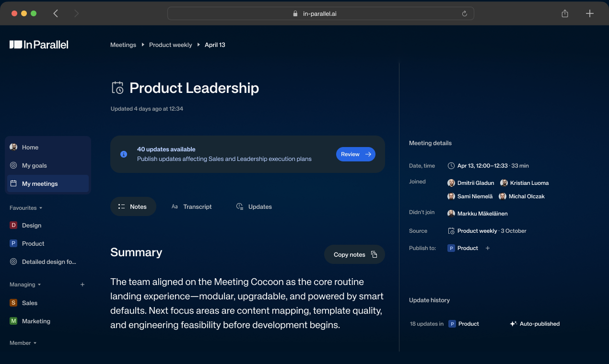This screenshot has width=609, height=364.
Task: Click the blue P icon in Favourites
Action: [13, 243]
